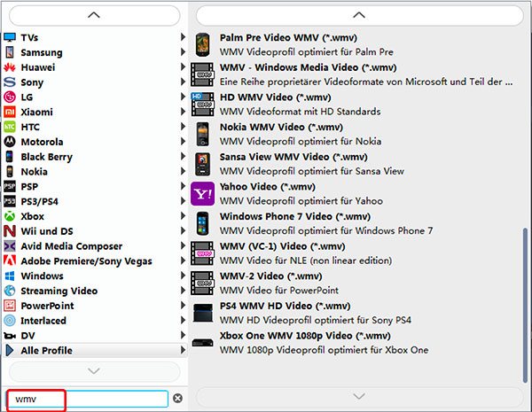Click the Black Berry phone icon
Screen dimensions: 532x412
pyautogui.click(x=10, y=157)
